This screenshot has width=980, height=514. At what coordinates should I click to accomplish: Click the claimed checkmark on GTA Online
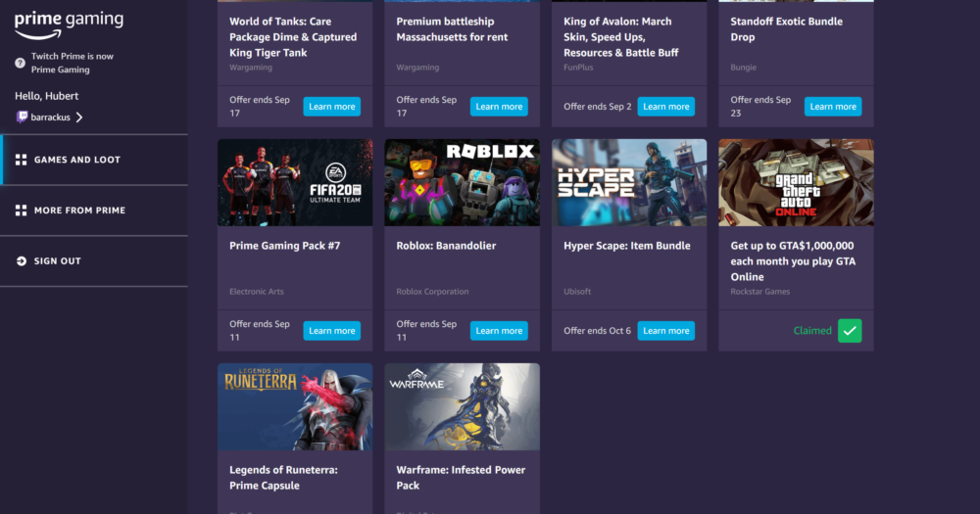click(850, 330)
